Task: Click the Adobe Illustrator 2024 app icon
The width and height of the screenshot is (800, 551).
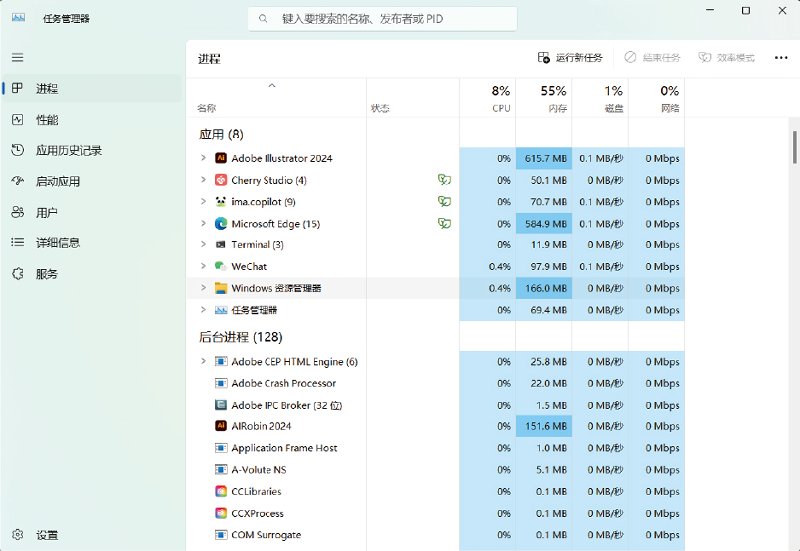Action: [x=221, y=158]
